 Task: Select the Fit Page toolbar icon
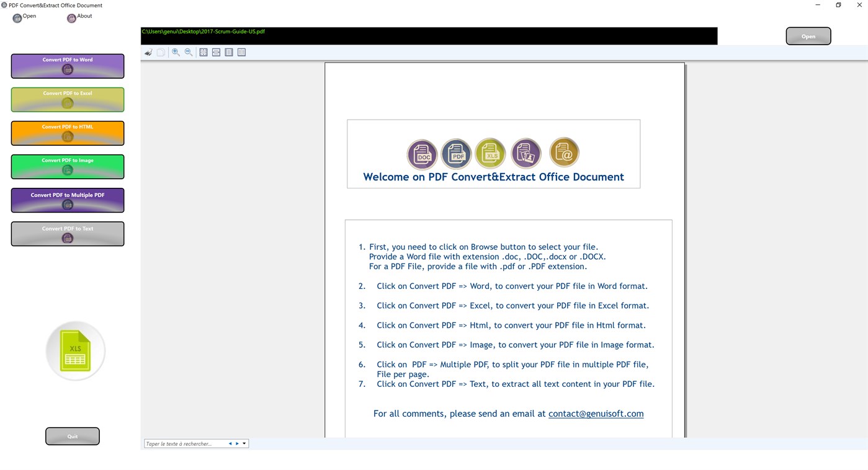pos(203,52)
